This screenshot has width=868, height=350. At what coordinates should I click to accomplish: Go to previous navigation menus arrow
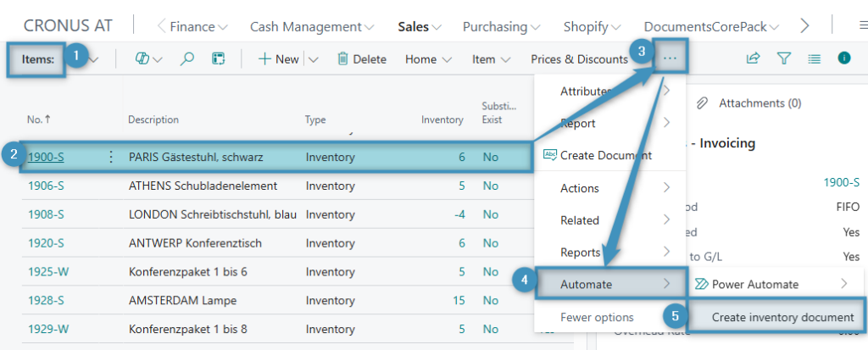tap(162, 26)
